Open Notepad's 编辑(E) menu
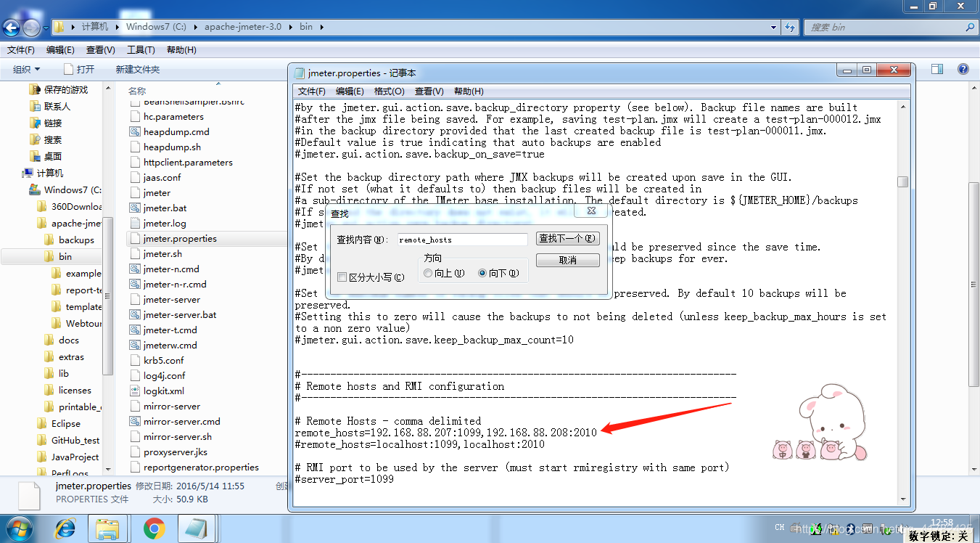Image resolution: width=980 pixels, height=543 pixels. pyautogui.click(x=350, y=91)
